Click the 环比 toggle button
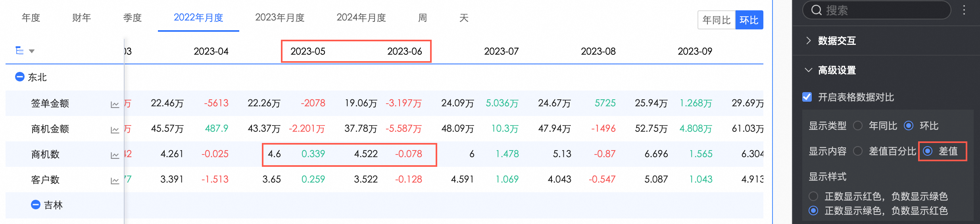The height and width of the screenshot is (224, 980). pyautogui.click(x=749, y=20)
